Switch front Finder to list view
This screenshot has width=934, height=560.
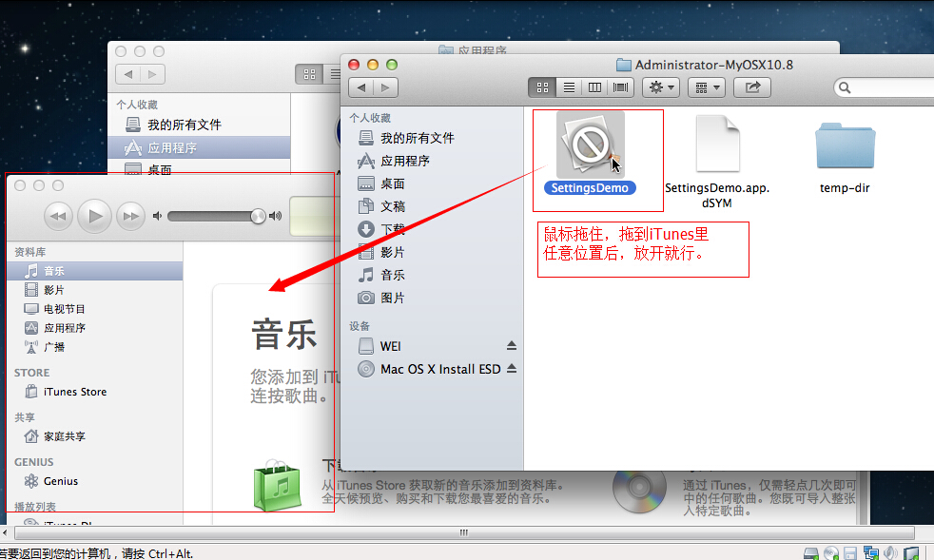click(569, 87)
